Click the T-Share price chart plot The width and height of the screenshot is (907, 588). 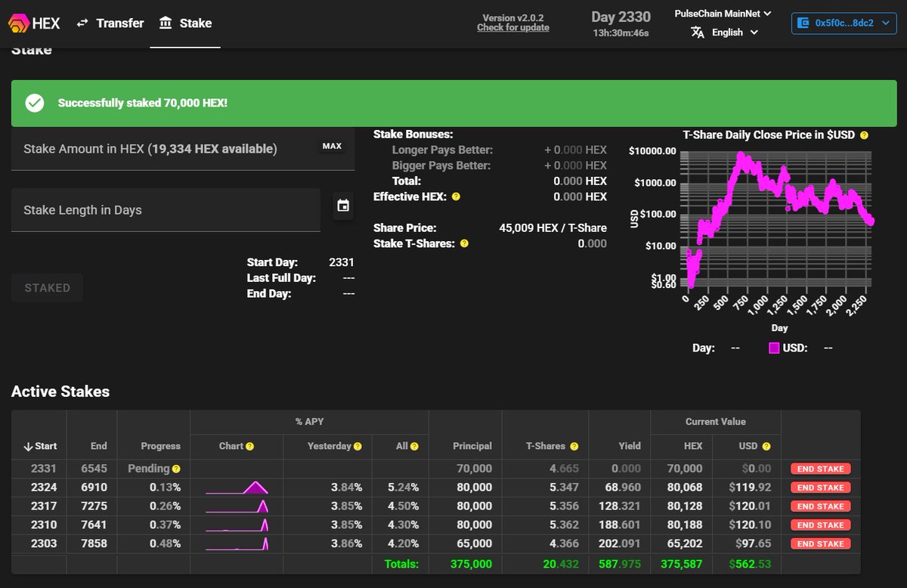pos(777,219)
